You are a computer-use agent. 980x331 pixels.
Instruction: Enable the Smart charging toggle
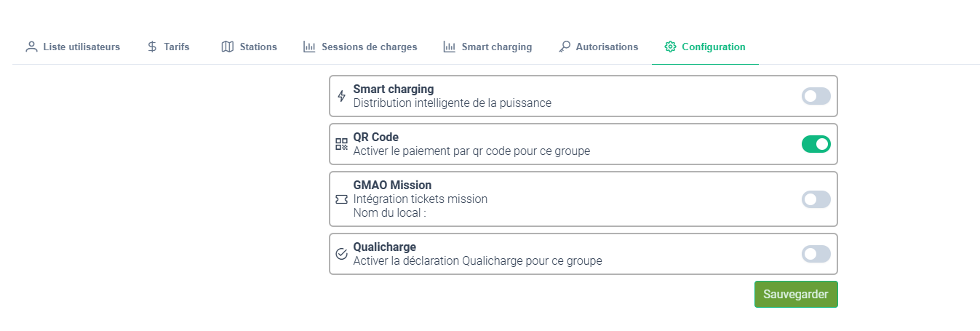pos(816,96)
